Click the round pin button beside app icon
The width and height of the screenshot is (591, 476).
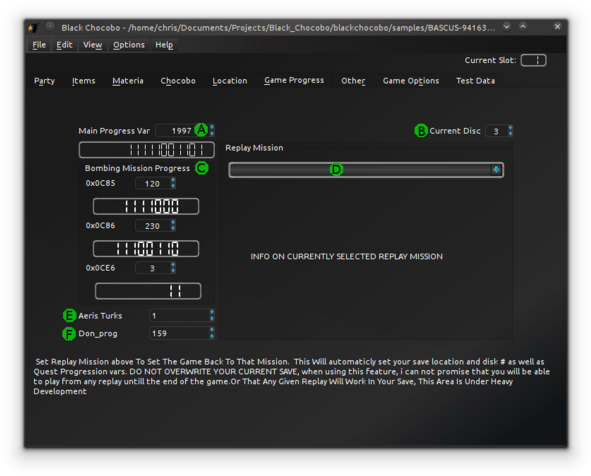coord(50,27)
